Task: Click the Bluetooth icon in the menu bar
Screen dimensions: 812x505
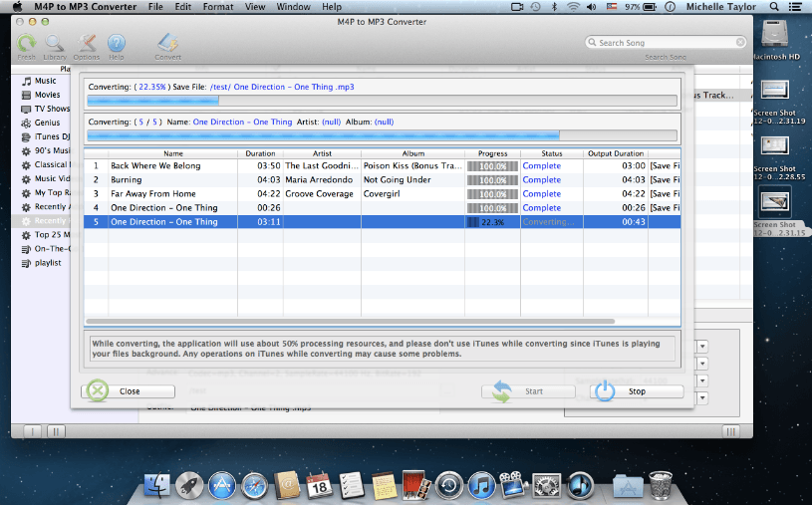Action: coord(554,7)
